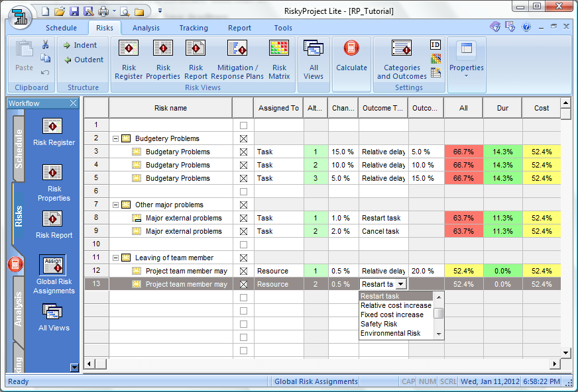Open the Outcome Type dropdown arrow in row 13
Viewport: 578px width, 392px height.
401,284
